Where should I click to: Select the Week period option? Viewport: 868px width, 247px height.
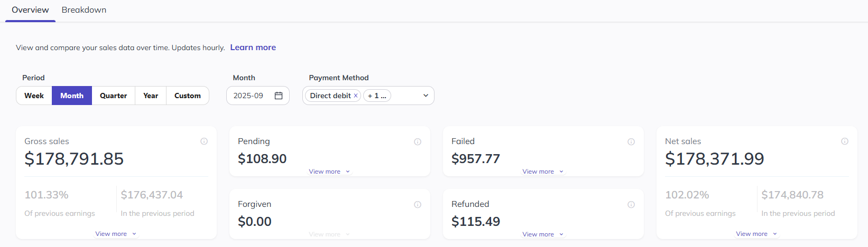tap(34, 96)
